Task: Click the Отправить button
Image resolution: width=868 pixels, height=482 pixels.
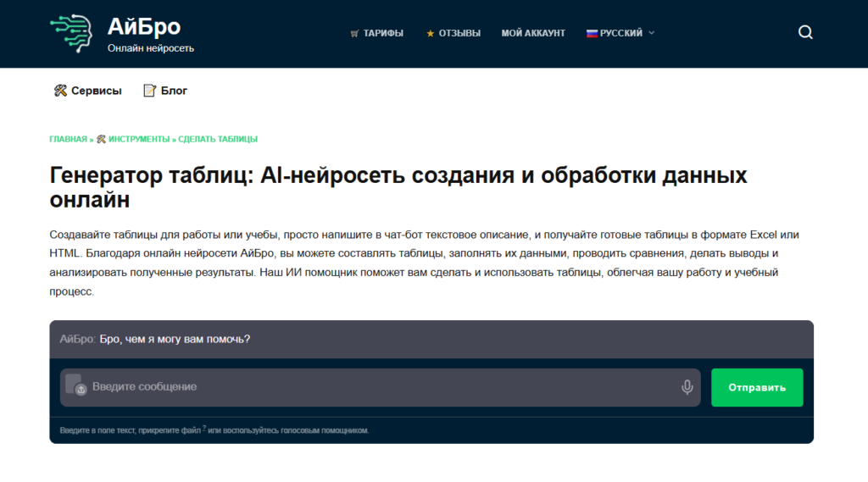Action: pyautogui.click(x=757, y=387)
